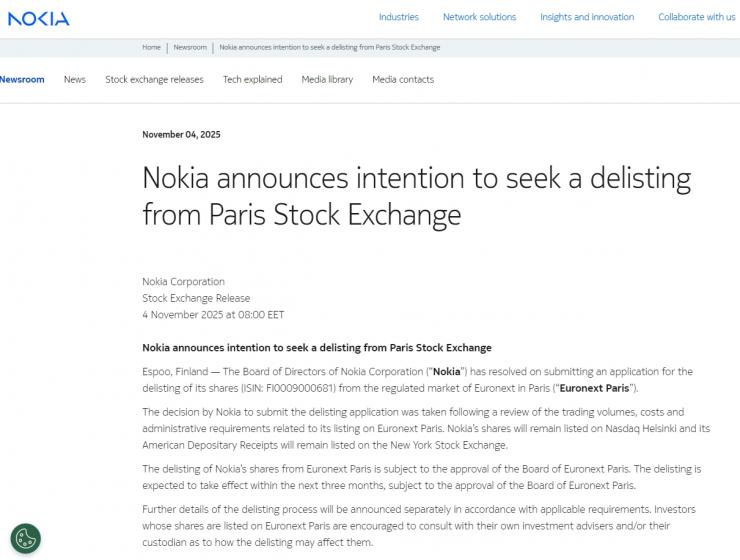The image size is (740, 560).
Task: Open Insights and innovation menu
Action: [587, 17]
